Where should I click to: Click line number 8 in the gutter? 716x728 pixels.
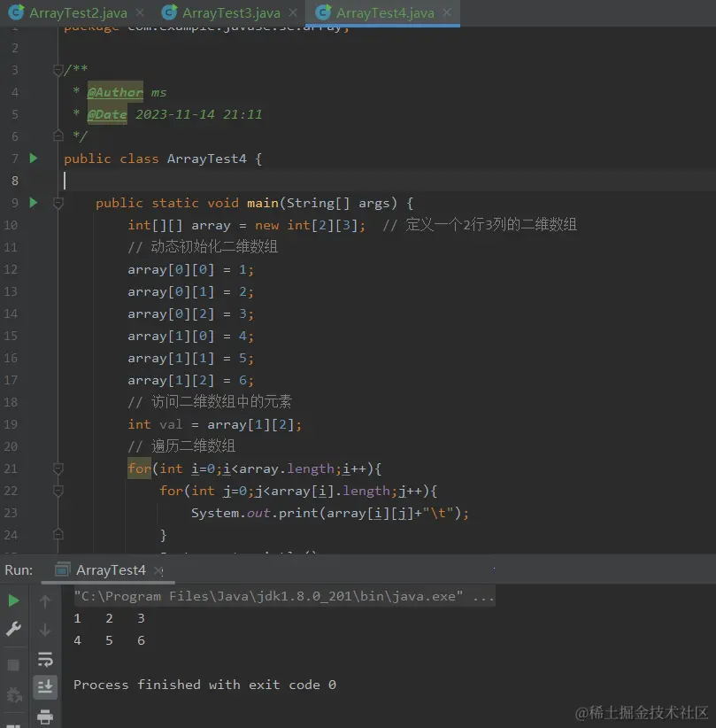coord(15,181)
